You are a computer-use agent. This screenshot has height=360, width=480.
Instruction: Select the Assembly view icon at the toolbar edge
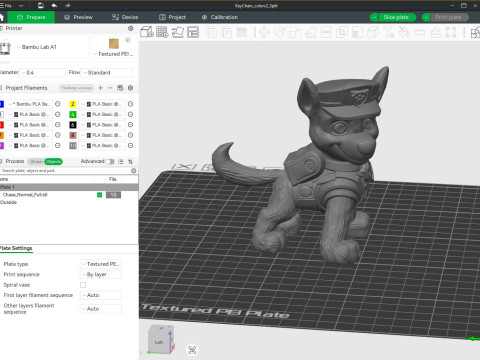pyautogui.click(x=475, y=32)
